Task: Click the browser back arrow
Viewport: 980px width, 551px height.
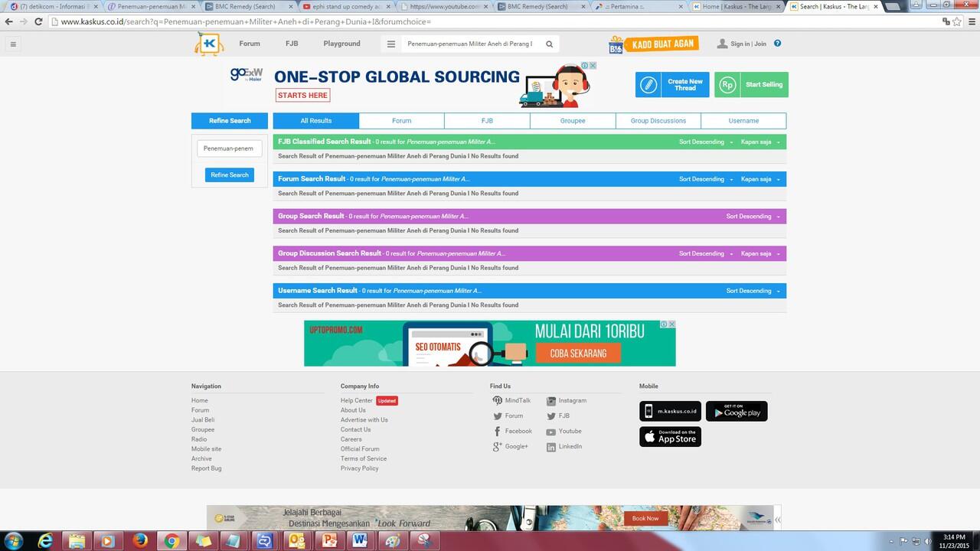Action: [x=8, y=21]
